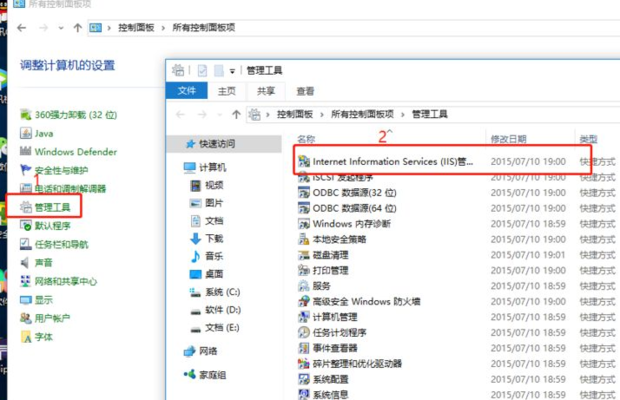Click the 高级安全 Windows 防火墙 icon
This screenshot has height=400, width=620.
(304, 301)
